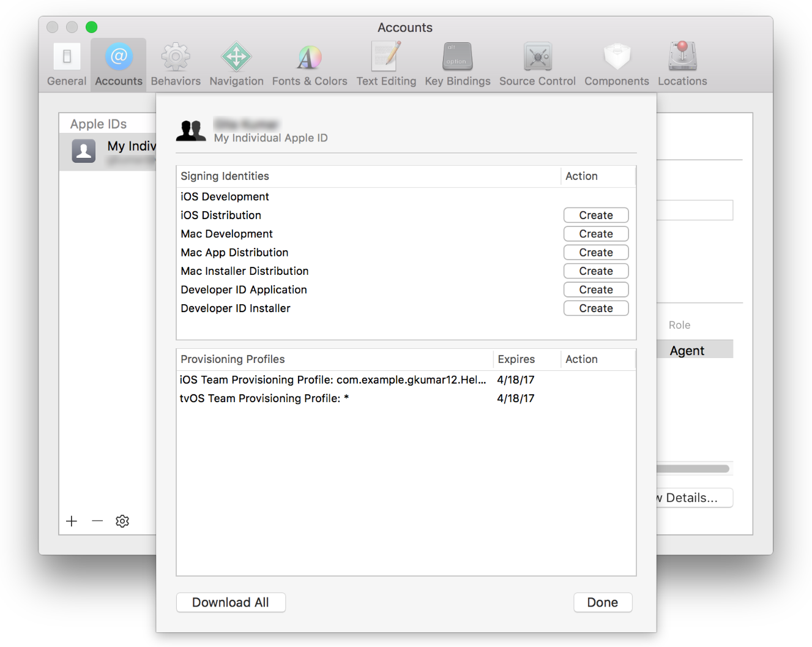
Task: Select the My Individual Apple ID avatar
Action: pos(84,151)
